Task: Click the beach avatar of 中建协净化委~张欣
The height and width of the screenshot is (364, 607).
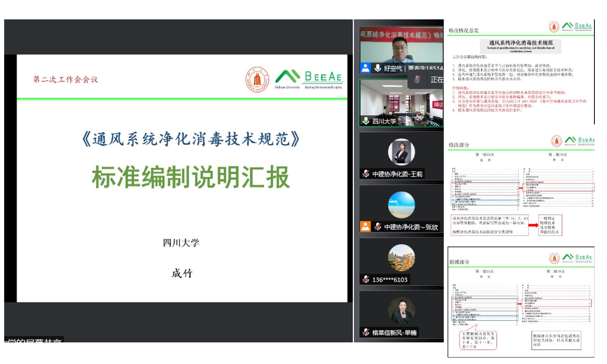Action: [401, 205]
